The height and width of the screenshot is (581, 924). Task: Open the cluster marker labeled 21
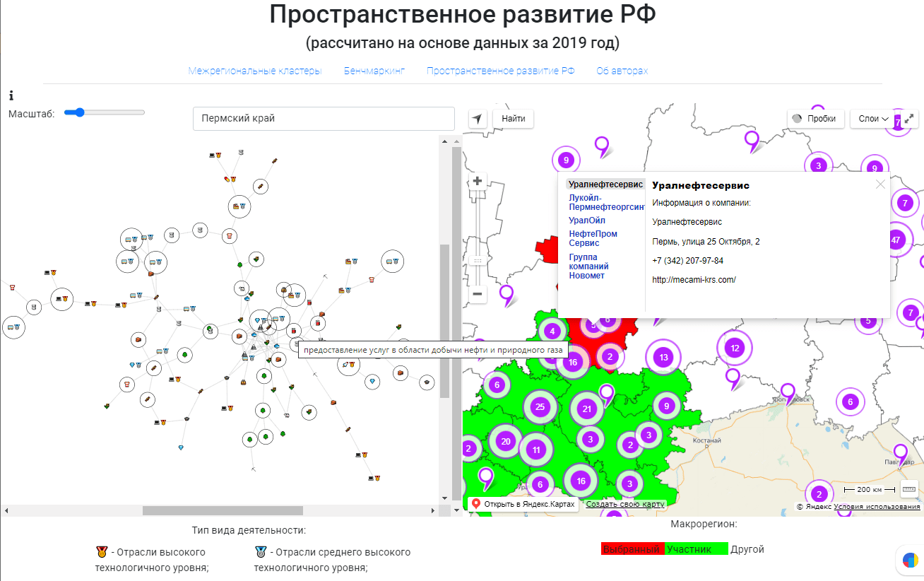click(586, 409)
